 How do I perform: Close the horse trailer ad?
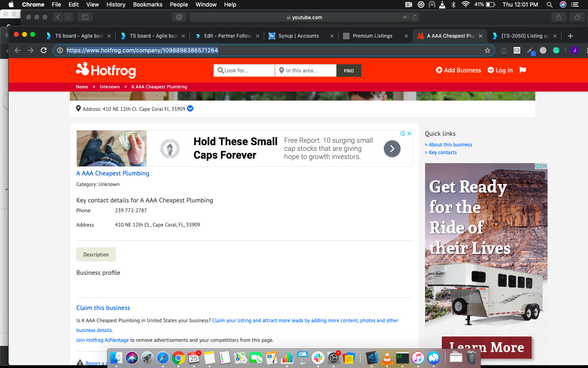[544, 166]
